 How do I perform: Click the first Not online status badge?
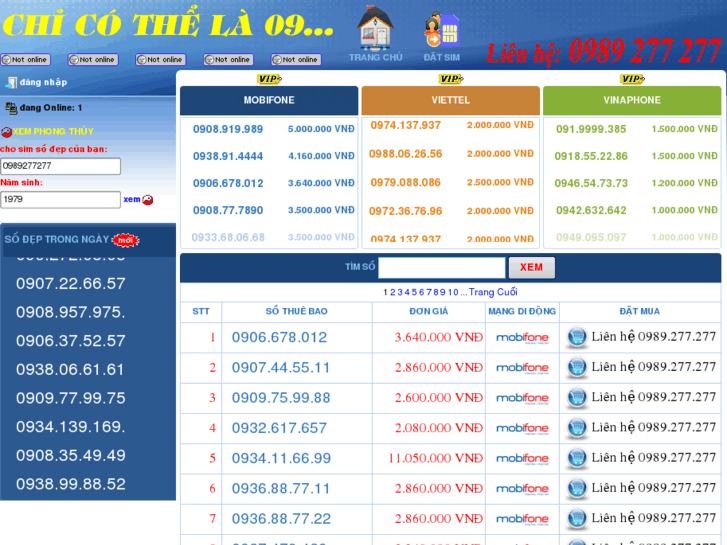[26, 60]
